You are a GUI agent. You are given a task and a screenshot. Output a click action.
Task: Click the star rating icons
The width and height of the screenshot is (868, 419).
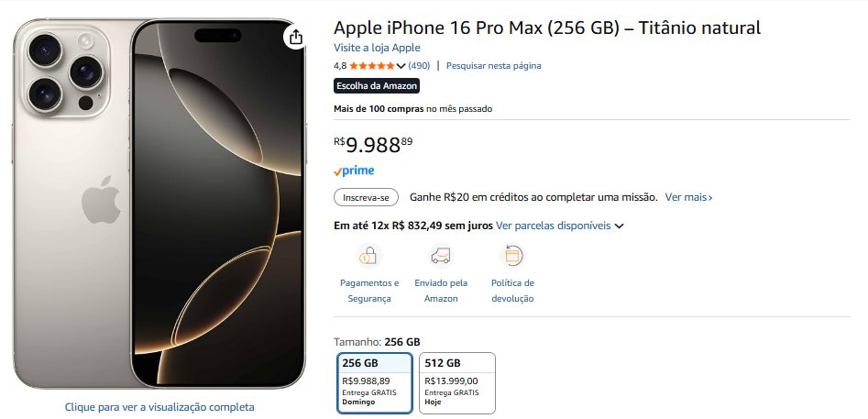click(372, 66)
